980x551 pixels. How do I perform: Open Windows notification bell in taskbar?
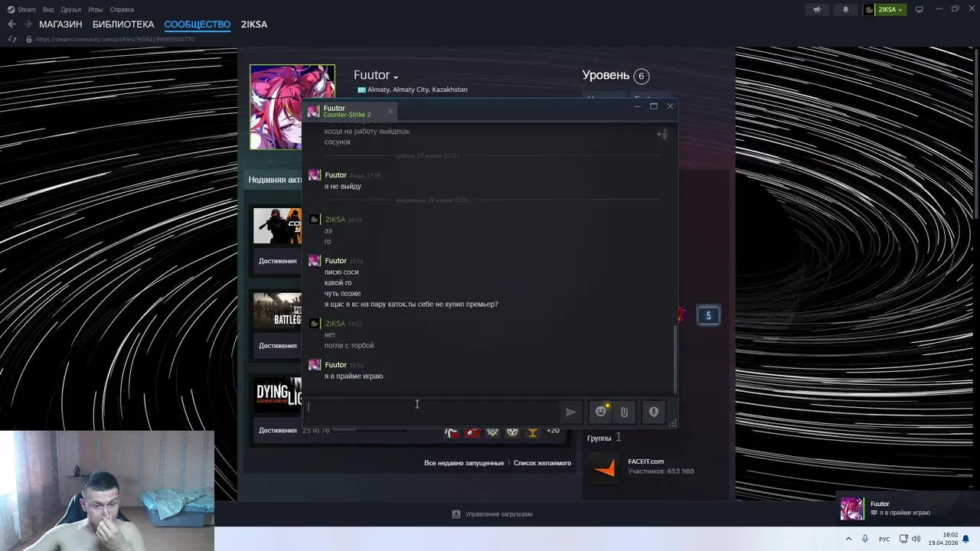(x=966, y=539)
